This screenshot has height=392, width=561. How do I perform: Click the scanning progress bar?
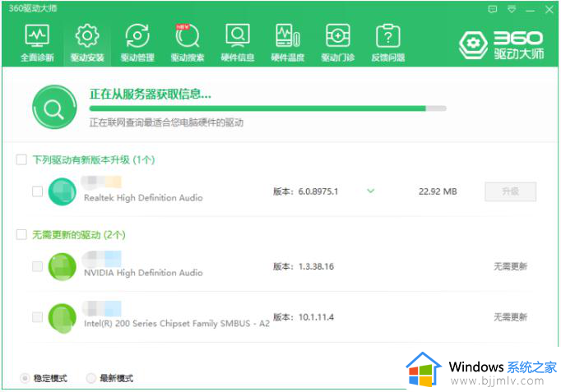[267, 108]
